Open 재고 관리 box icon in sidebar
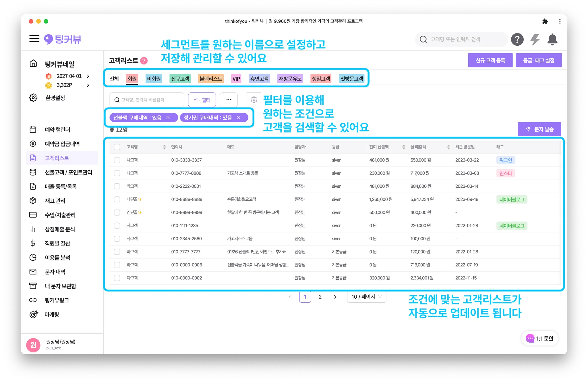The height and width of the screenshot is (382, 588). click(33, 201)
